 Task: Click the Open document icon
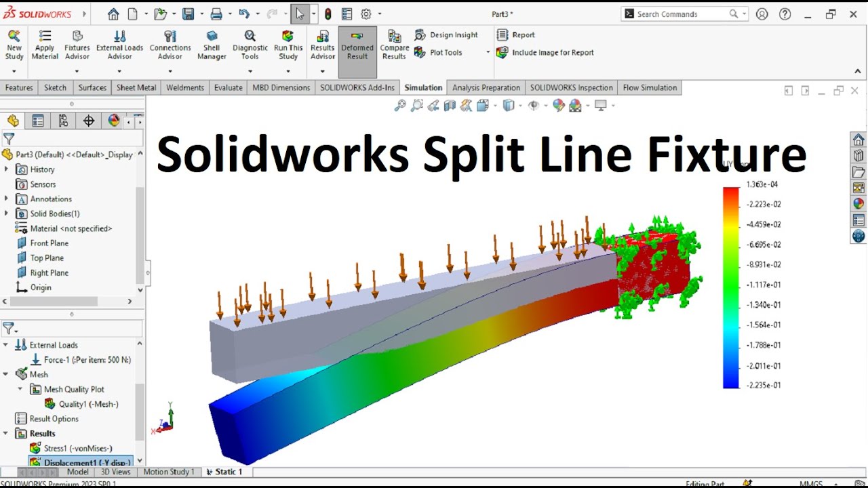point(160,14)
